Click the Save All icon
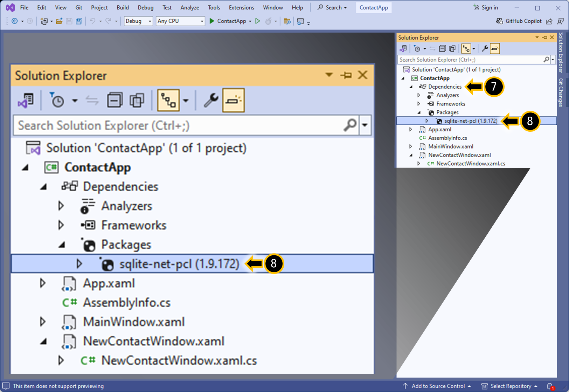Screen dimensions: 569x392 (x=79, y=21)
